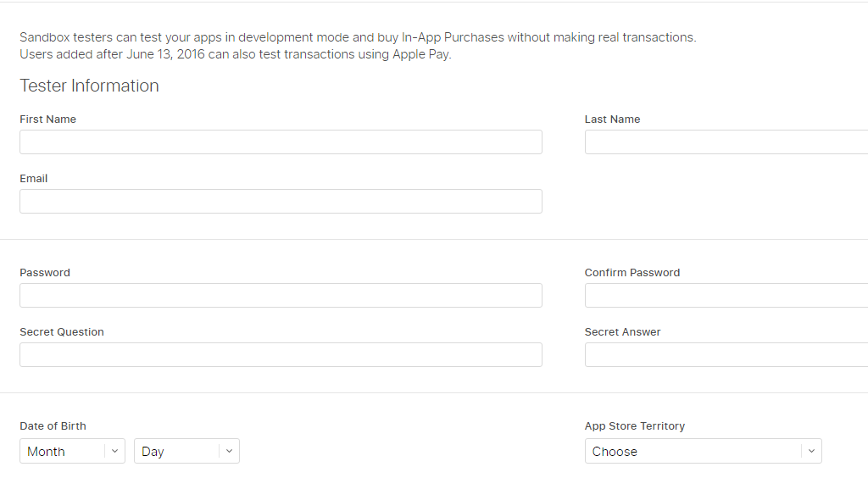Click the "Confirm Password" label text
The image size is (868, 478).
[632, 273]
